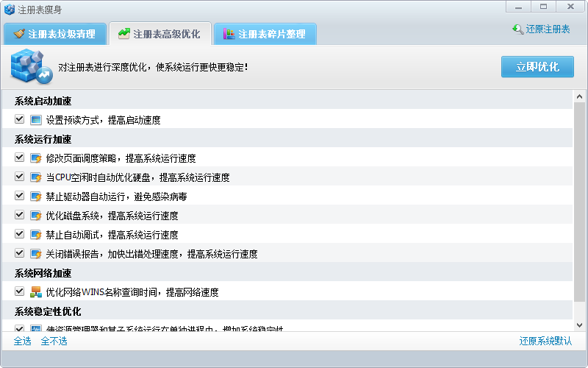This screenshot has height=368, width=588.
Task: Click the icon beside 关闭错误报告 item
Action: (x=36, y=254)
